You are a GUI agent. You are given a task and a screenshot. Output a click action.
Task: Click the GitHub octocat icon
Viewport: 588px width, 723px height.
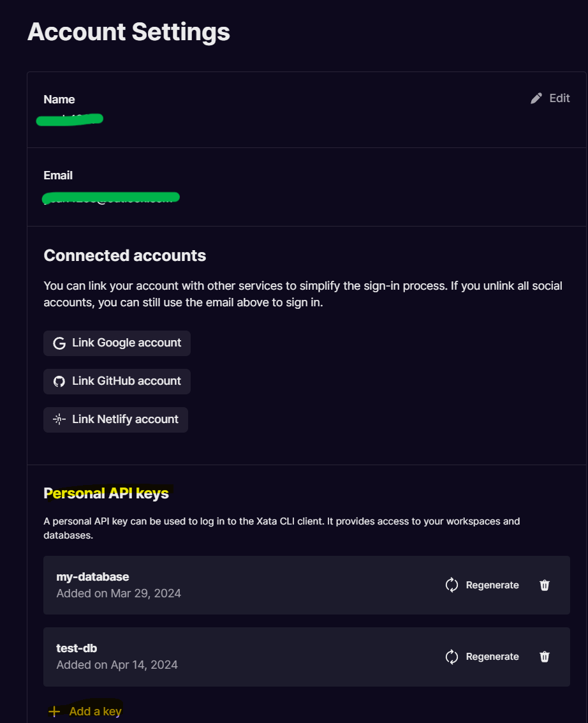(x=59, y=382)
